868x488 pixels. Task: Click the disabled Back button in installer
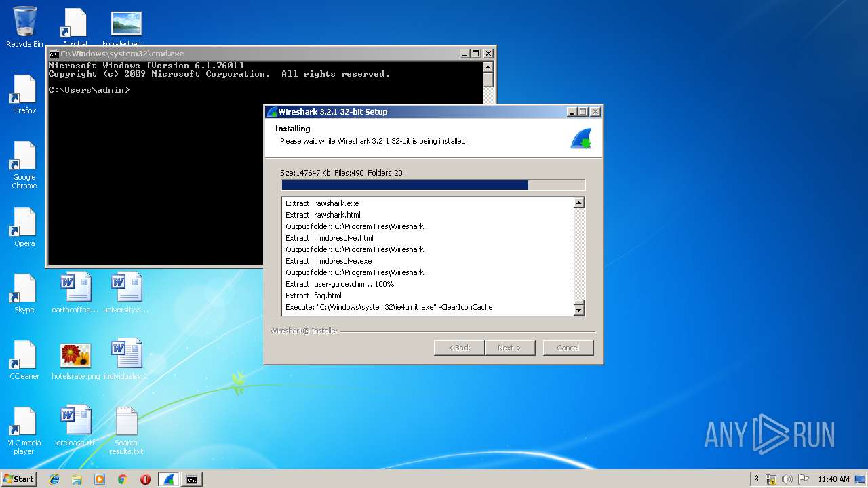[459, 348]
